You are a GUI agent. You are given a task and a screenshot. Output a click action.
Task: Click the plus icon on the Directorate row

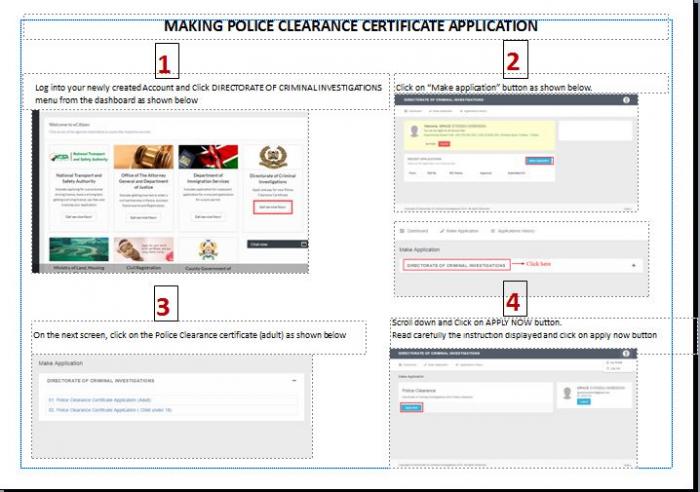tap(633, 266)
